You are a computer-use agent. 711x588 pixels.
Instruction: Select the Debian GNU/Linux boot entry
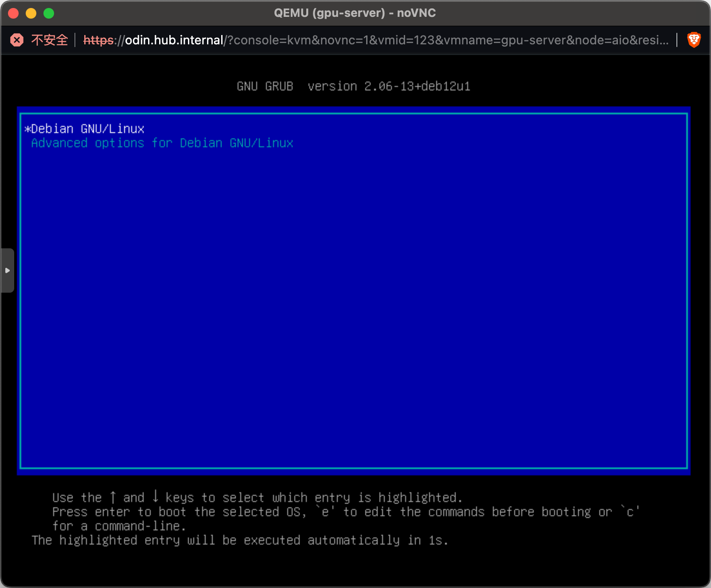coord(84,129)
